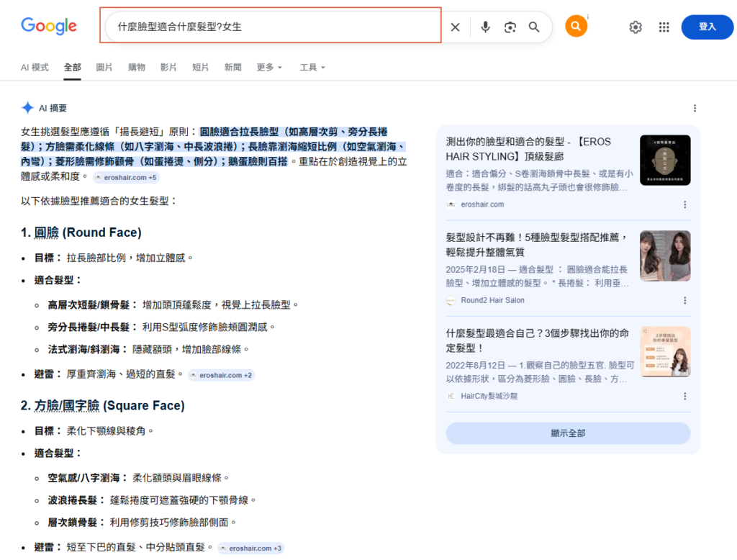Open quick settings gear icon
Screen dimensions: 737x560
point(636,27)
